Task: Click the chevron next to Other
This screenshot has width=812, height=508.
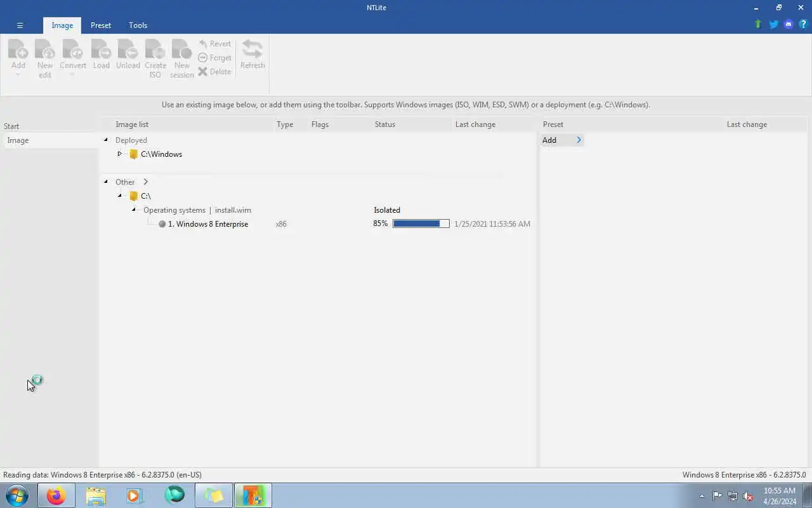Action: click(145, 182)
